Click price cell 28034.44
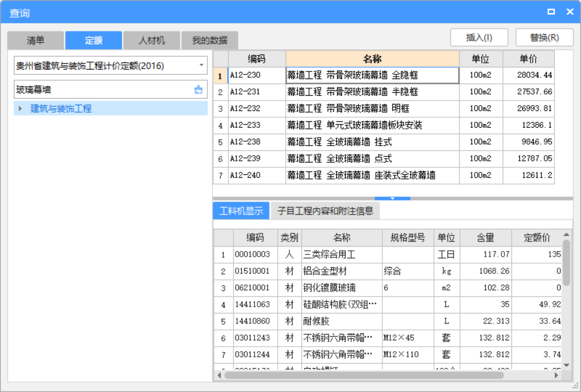 (528, 75)
